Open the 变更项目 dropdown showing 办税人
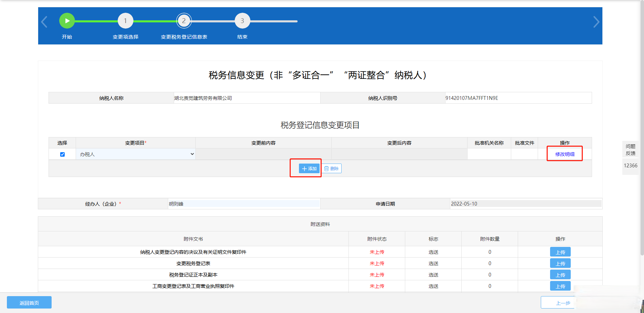 136,154
